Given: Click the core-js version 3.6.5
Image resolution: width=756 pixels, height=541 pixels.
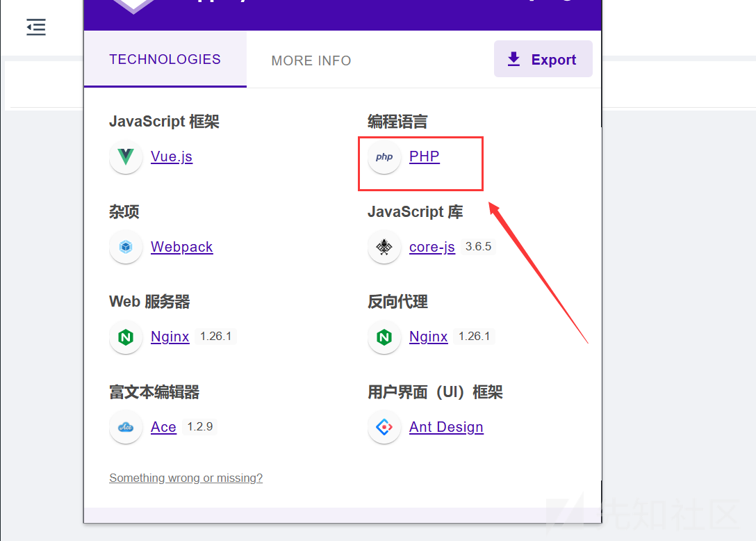Looking at the screenshot, I should tap(478, 247).
